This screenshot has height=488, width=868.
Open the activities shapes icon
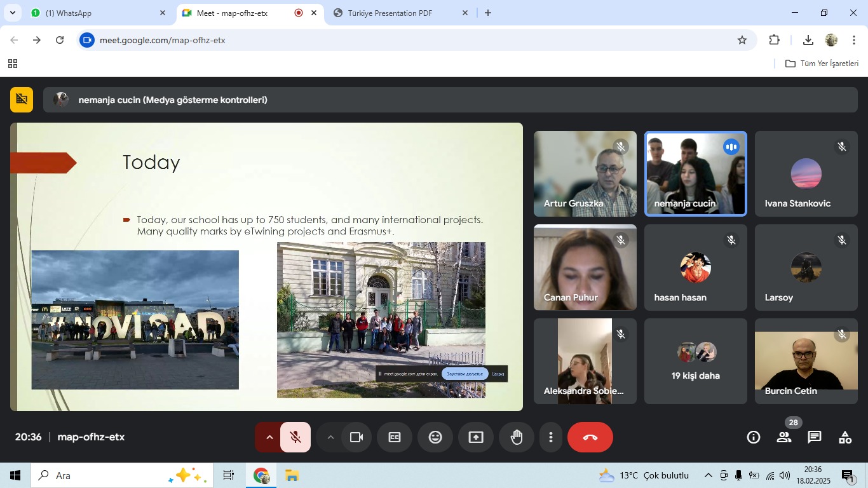[x=845, y=437]
